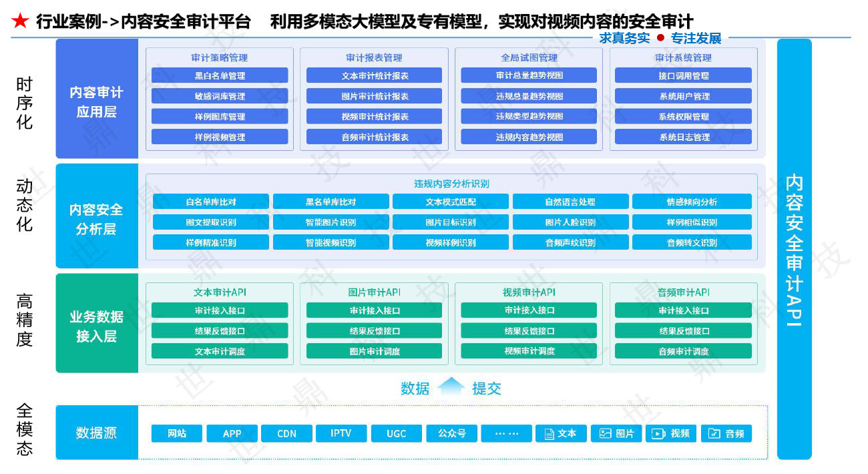Click the IPTV data source button
The height and width of the screenshot is (474, 868).
click(341, 433)
